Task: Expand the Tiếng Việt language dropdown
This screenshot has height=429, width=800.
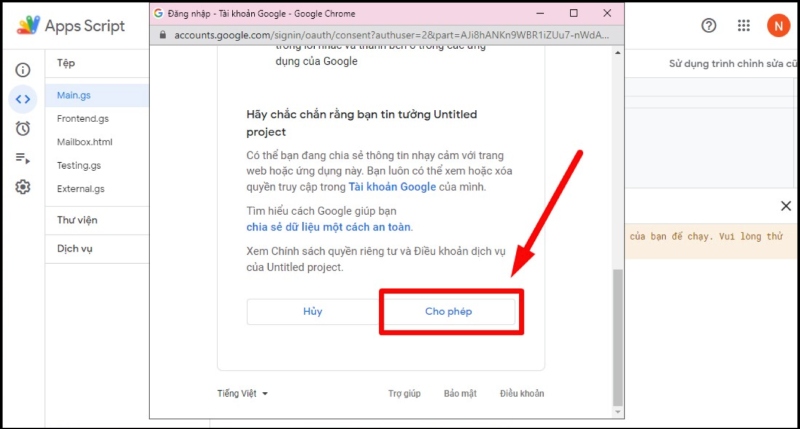Action: [242, 393]
